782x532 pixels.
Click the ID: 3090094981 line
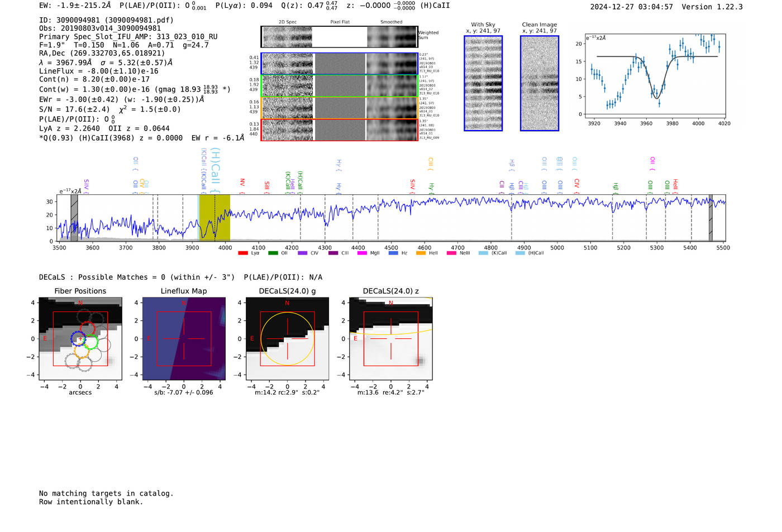106,20
